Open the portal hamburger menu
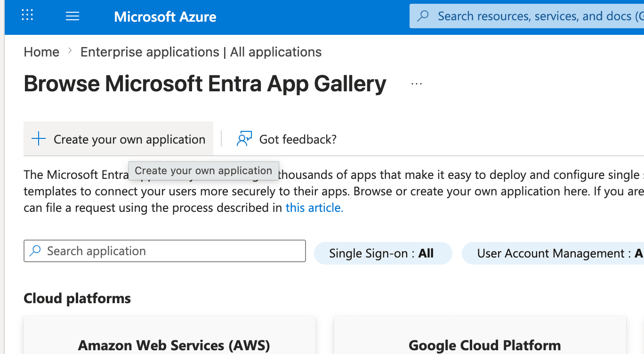 72,16
